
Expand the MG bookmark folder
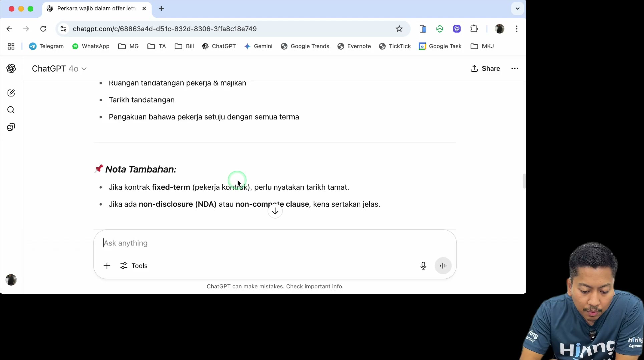128,46
